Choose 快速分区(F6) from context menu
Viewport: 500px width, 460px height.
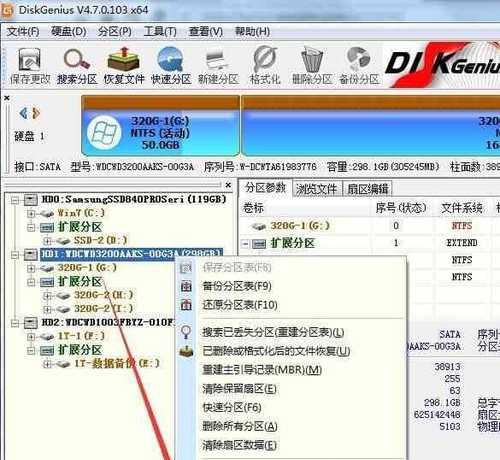[232, 407]
